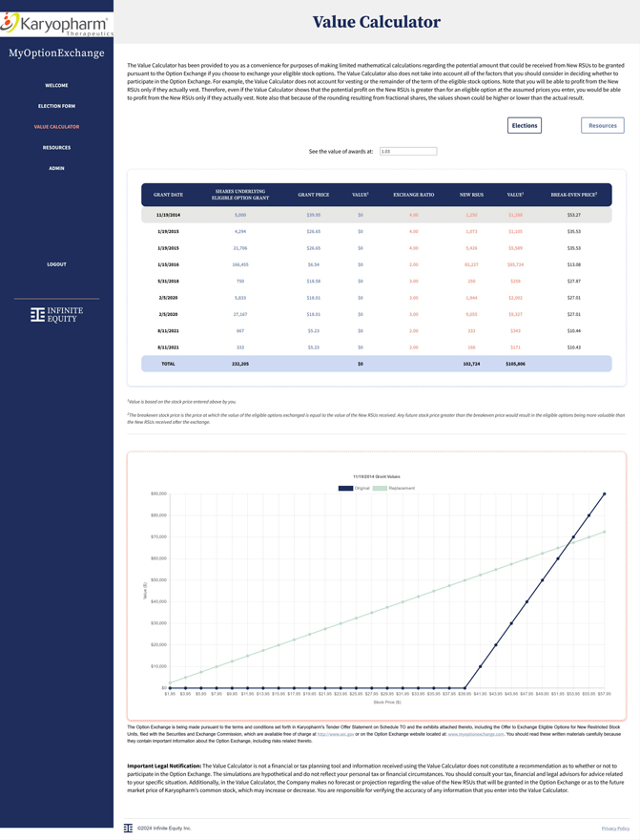The width and height of the screenshot is (640, 840).
Task: Click the Infinite Equity logo in sidebar
Action: (x=56, y=314)
